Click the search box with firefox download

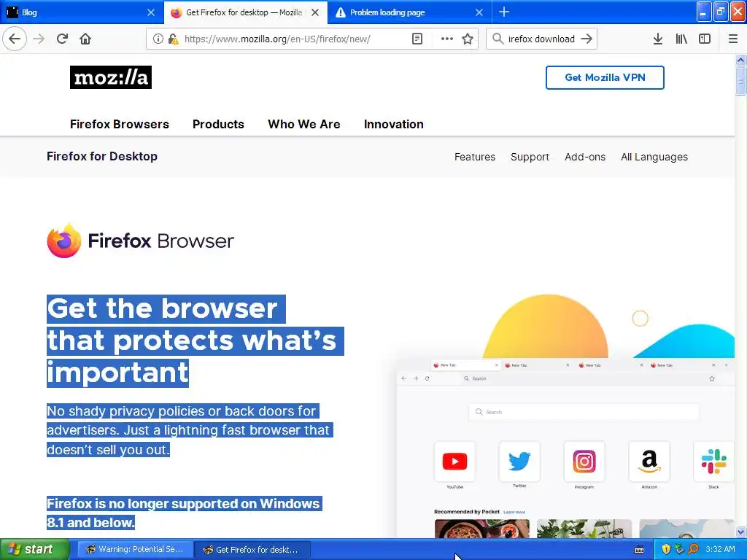pos(541,39)
